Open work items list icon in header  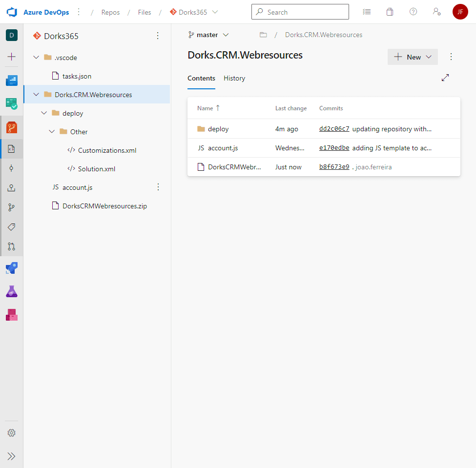click(367, 12)
